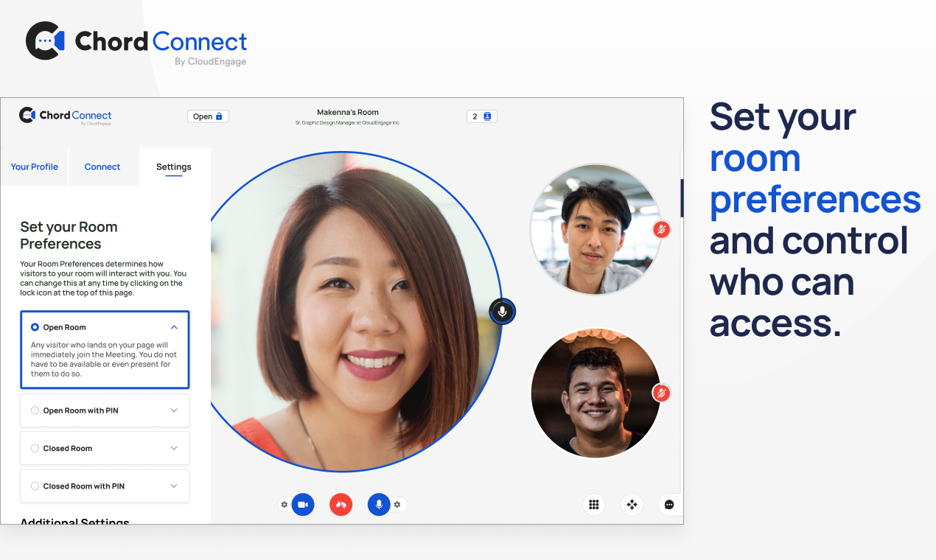Select the Closed Room radio button

35,448
